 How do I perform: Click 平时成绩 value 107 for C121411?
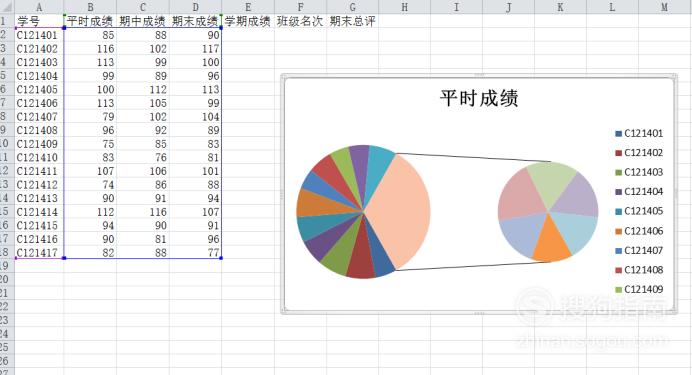tap(90, 171)
